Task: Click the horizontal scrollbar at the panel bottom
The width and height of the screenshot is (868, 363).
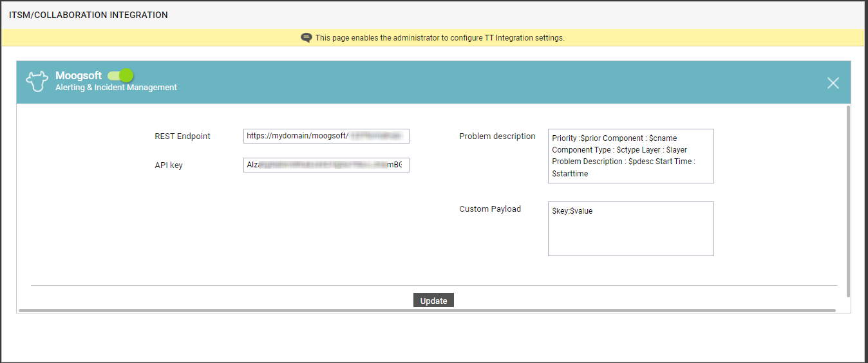Action: click(x=427, y=310)
